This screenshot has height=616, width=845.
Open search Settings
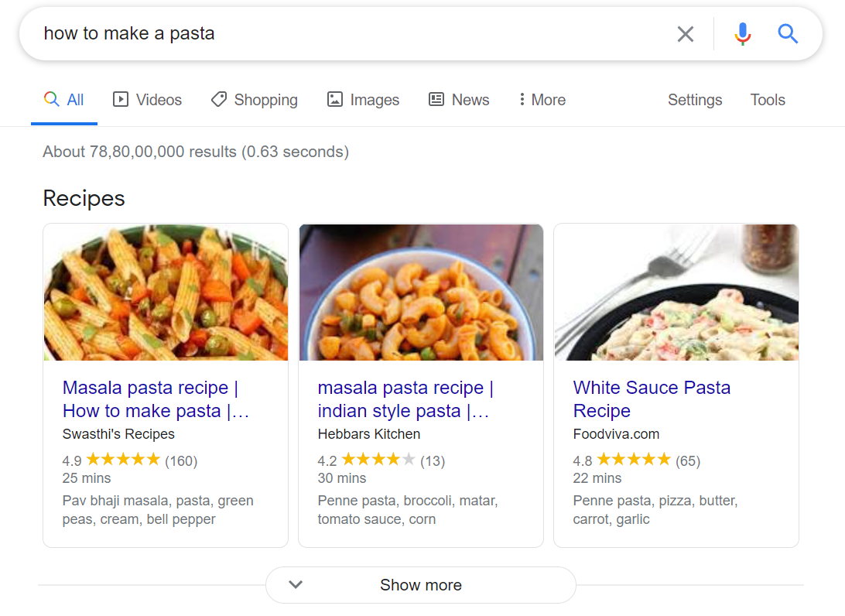(x=695, y=100)
